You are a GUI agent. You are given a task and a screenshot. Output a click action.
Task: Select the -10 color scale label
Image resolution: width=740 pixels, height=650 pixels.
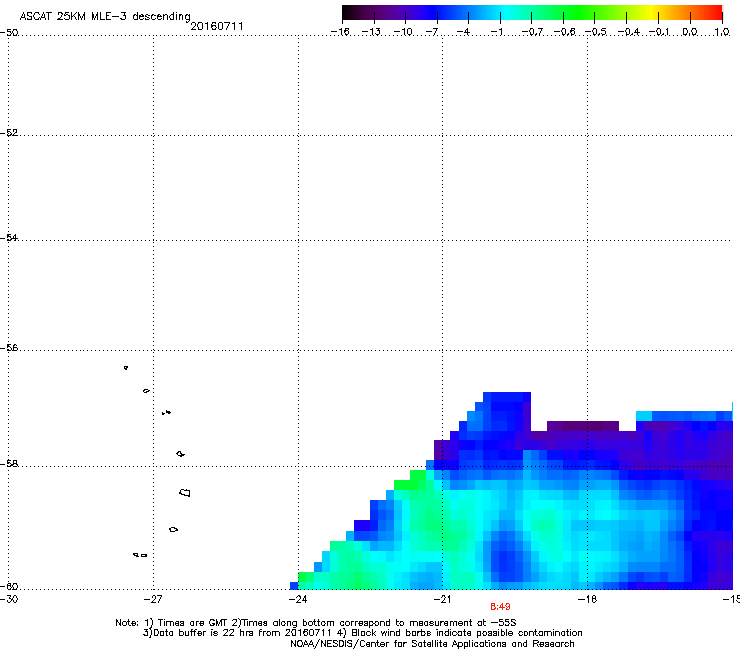pyautogui.click(x=403, y=32)
